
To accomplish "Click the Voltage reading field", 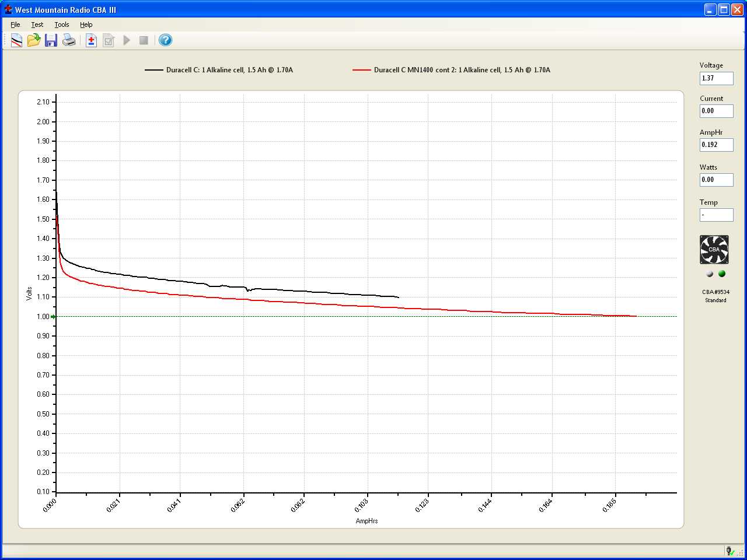I will [716, 78].
